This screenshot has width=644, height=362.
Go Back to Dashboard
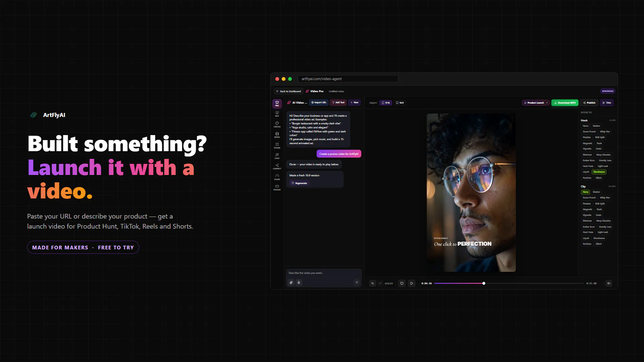click(289, 91)
